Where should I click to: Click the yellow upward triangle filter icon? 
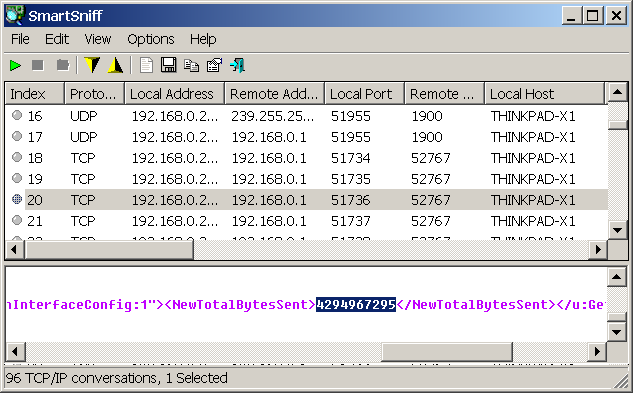[115, 65]
